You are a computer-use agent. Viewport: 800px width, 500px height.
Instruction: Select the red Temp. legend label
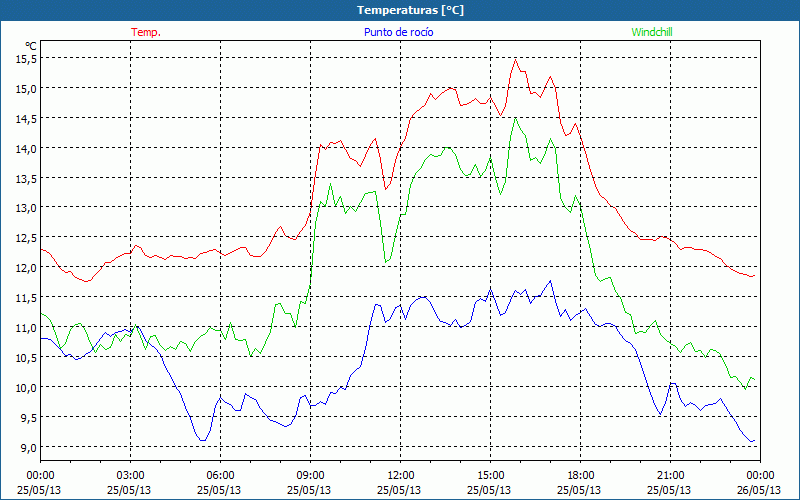coord(146,32)
